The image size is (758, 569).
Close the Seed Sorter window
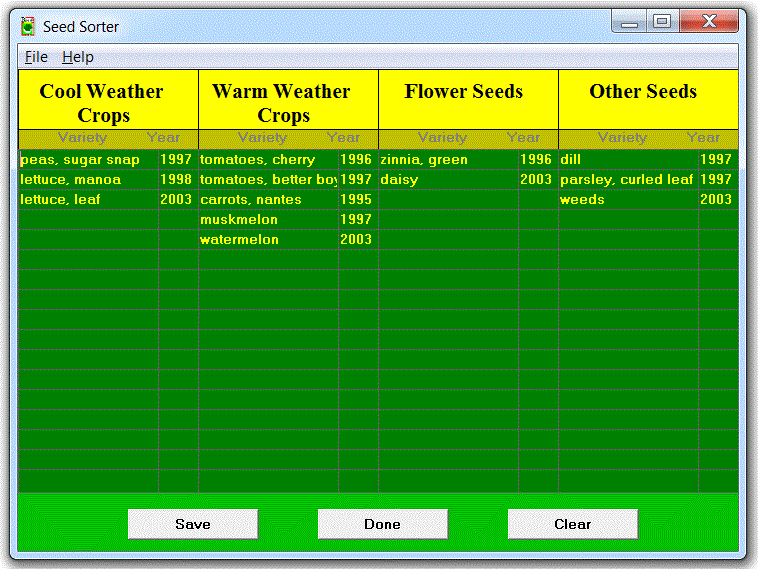pos(709,21)
